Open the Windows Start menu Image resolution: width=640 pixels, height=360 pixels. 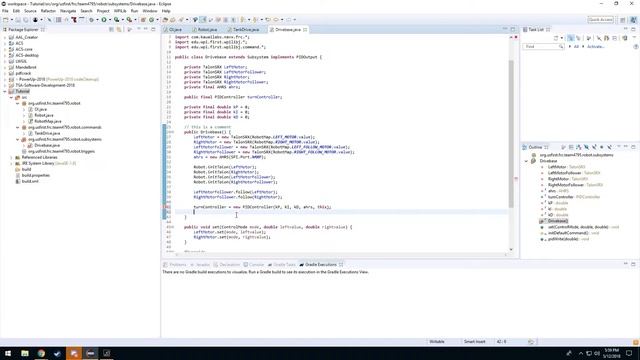click(x=8, y=353)
